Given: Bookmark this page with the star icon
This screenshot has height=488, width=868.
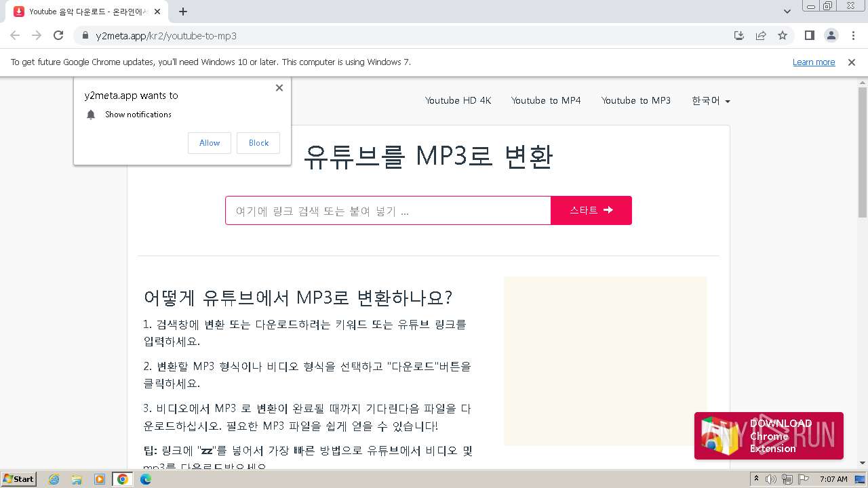Looking at the screenshot, I should tap(783, 35).
